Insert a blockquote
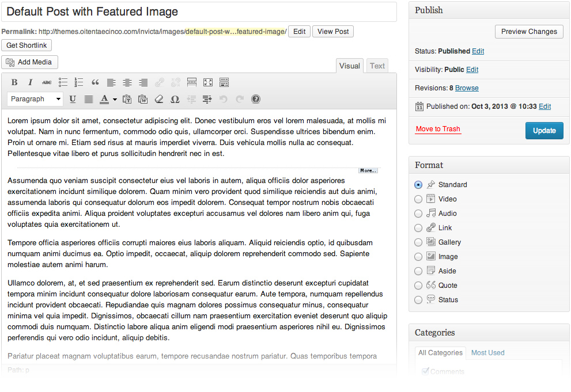 [95, 82]
